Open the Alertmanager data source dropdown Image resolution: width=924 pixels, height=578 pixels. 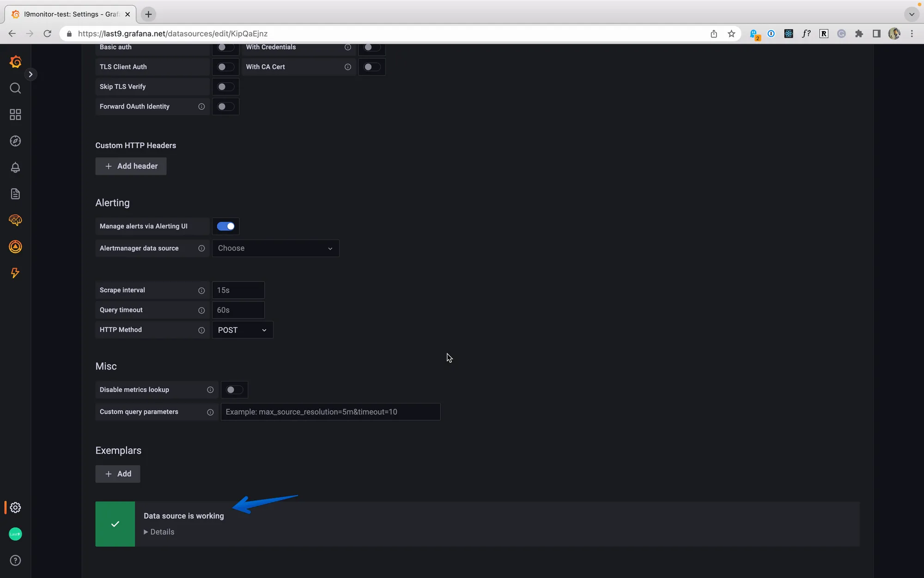pyautogui.click(x=275, y=248)
